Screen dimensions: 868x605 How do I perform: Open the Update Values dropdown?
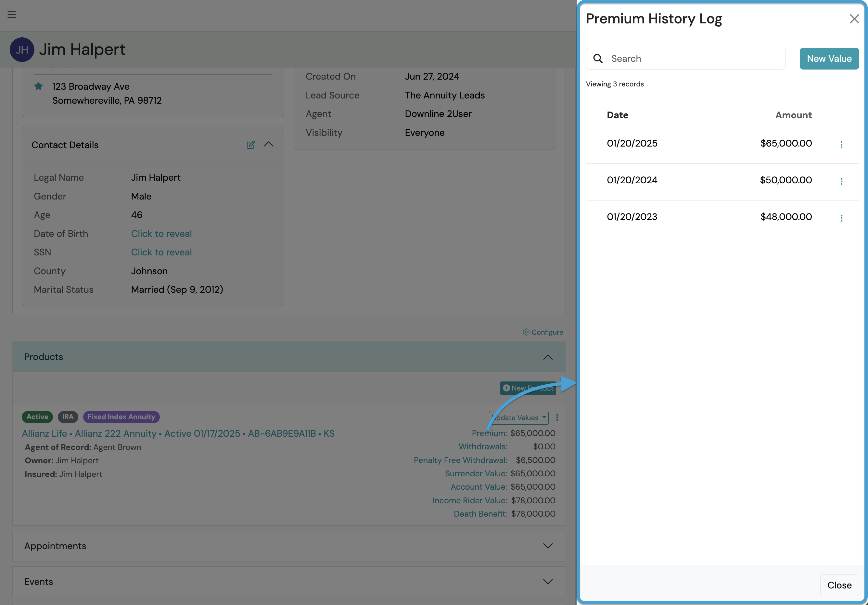tap(518, 418)
